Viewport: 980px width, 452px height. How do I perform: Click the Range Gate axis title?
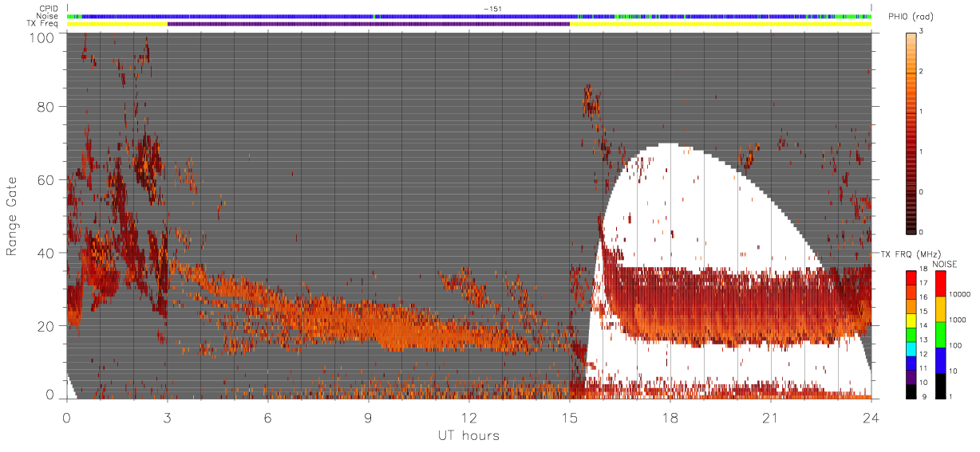coord(12,216)
